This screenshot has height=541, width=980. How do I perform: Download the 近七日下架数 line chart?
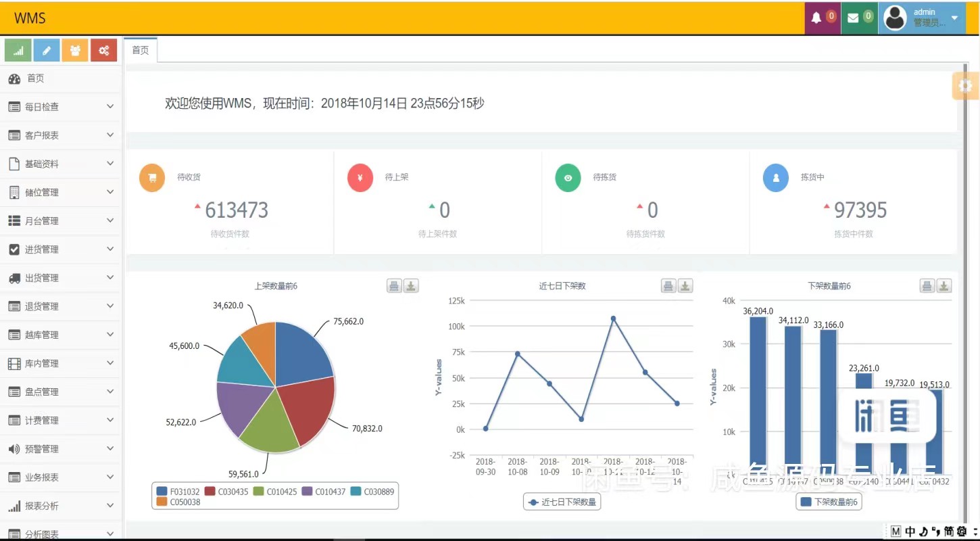point(685,286)
